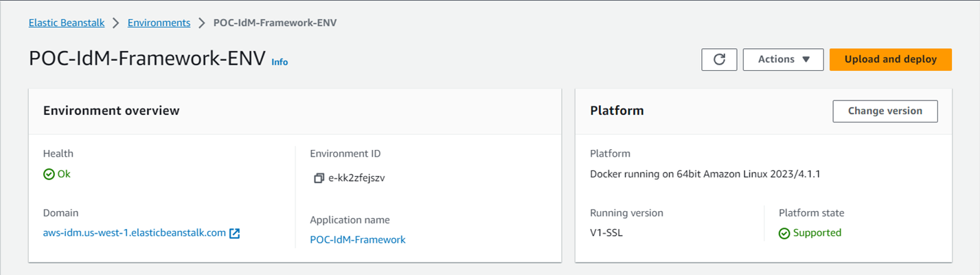Open POC-IdM-Framework application link

[x=358, y=239]
